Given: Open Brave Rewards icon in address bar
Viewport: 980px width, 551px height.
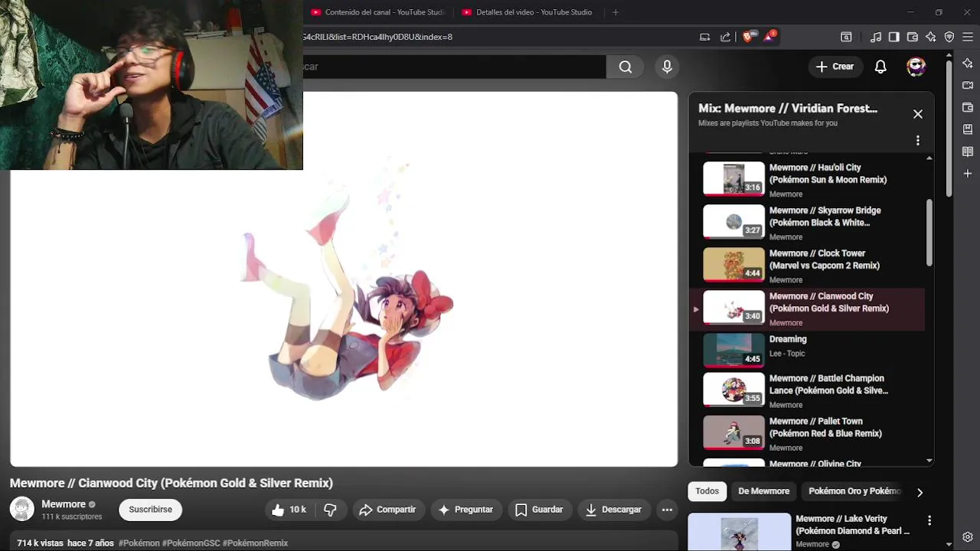Looking at the screenshot, I should point(769,36).
